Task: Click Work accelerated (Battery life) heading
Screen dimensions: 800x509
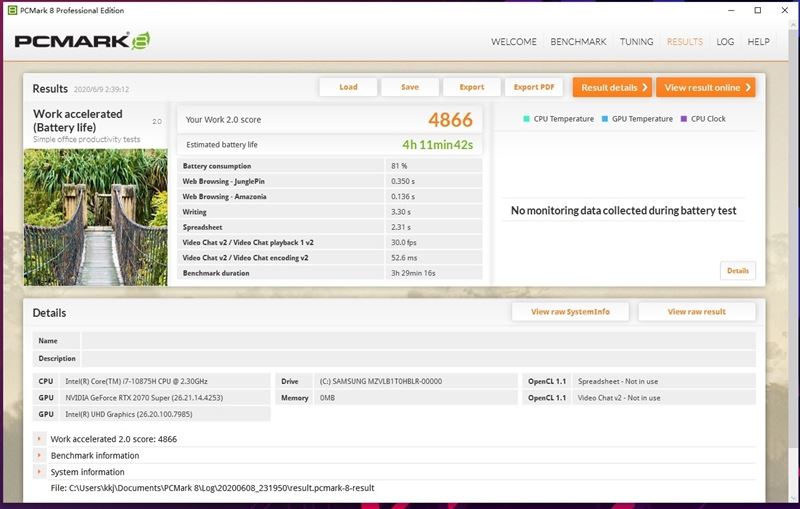Action: [78, 120]
